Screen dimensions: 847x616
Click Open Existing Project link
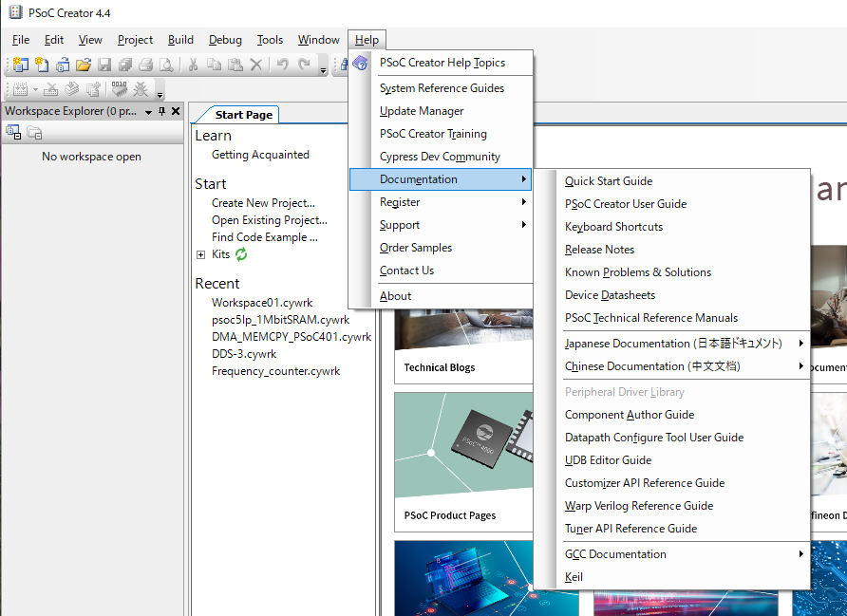pos(269,220)
